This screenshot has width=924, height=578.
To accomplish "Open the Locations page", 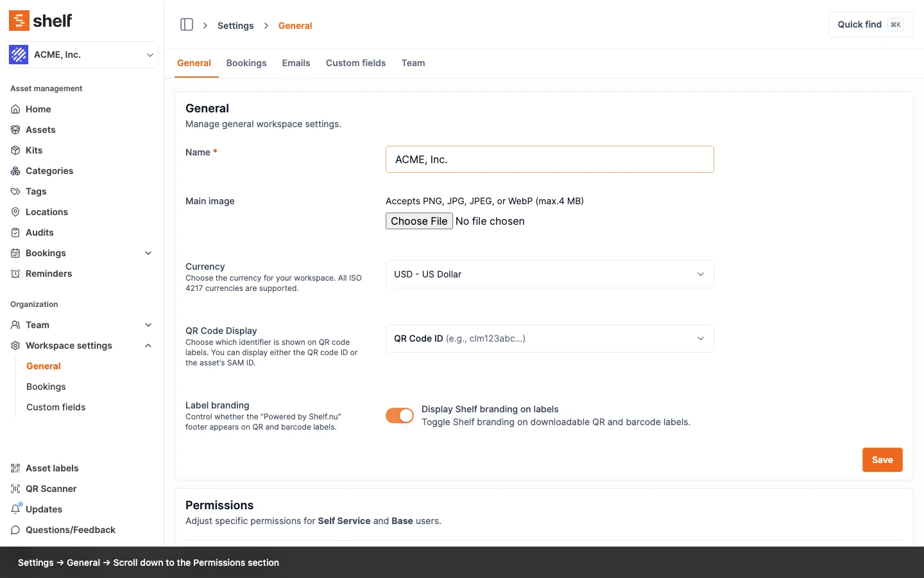I will 46,212.
